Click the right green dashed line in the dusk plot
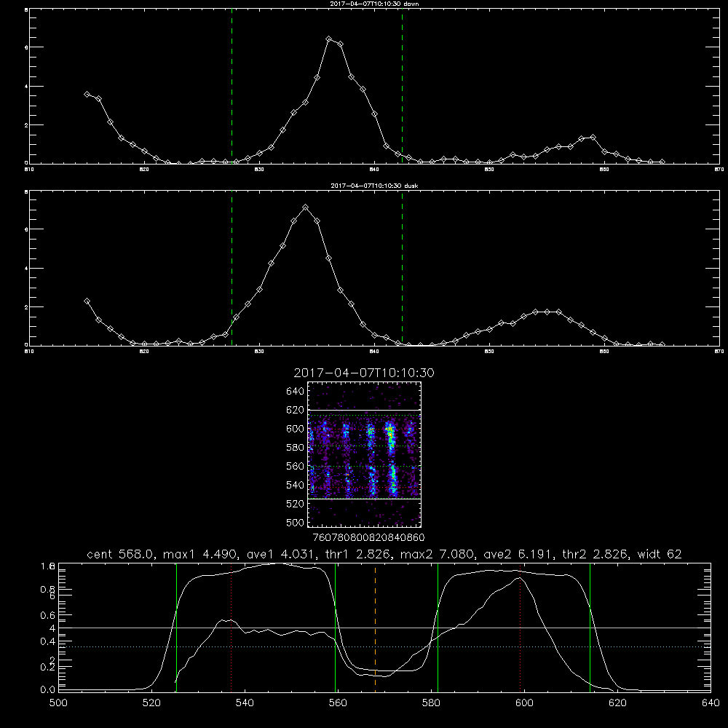Viewport: 728px width, 728px height. point(402,268)
